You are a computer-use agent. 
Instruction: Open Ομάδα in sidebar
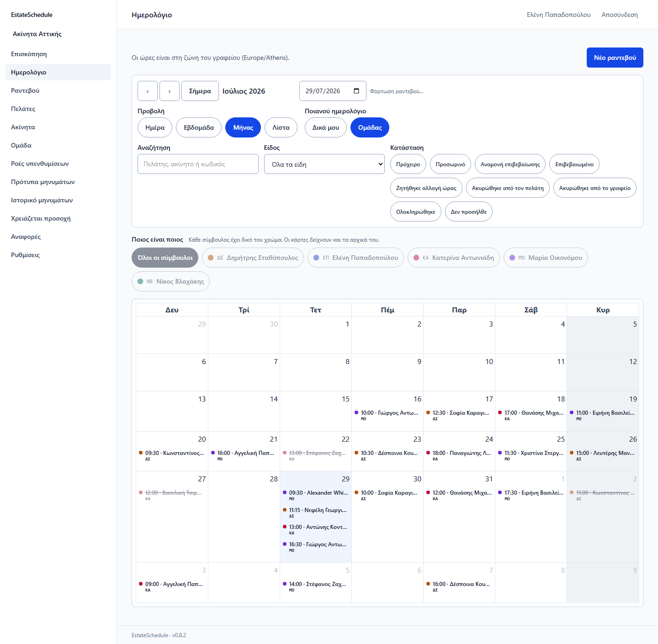coord(58,145)
